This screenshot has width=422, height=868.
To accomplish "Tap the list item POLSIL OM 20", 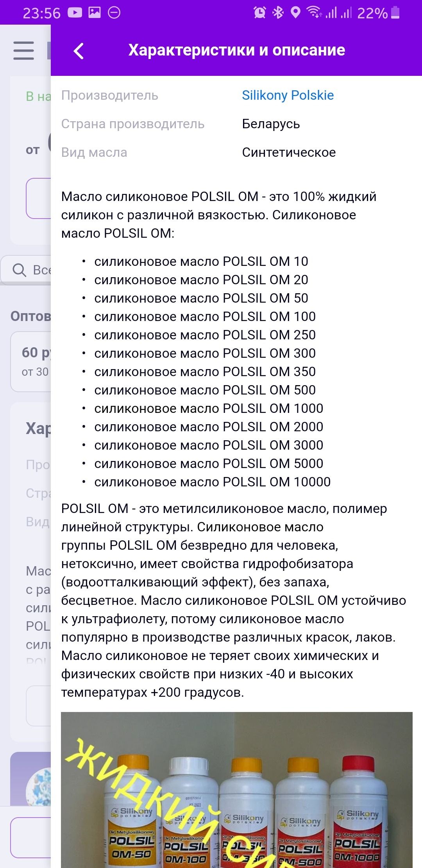I will (x=201, y=280).
